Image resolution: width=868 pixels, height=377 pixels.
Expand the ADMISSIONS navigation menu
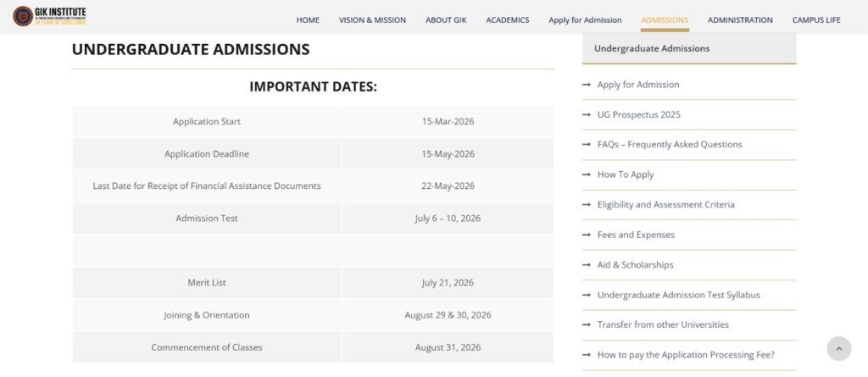coord(665,19)
